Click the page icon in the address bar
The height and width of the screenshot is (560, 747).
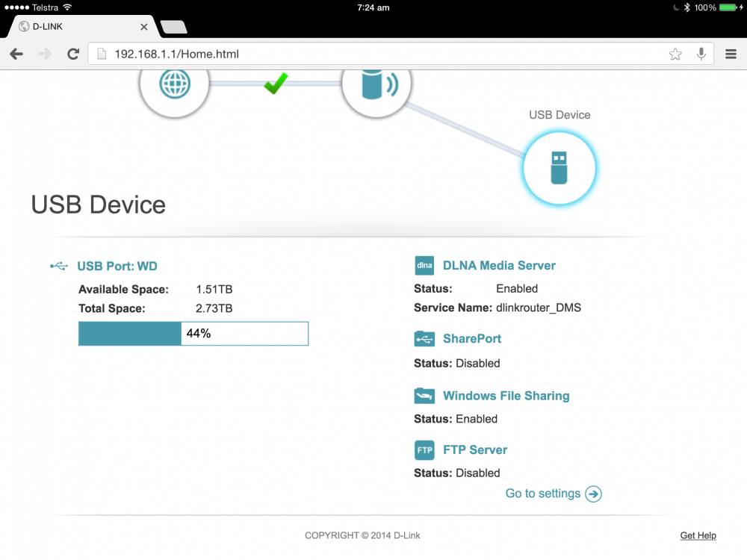click(102, 54)
